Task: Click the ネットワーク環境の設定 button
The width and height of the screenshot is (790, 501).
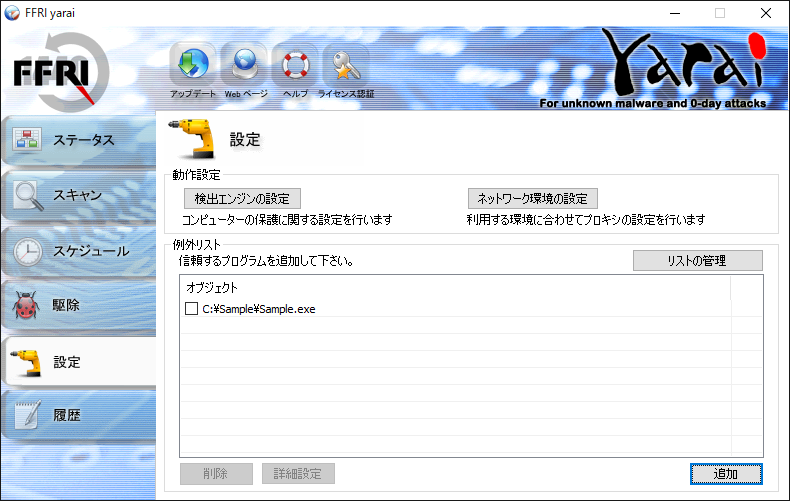Action: click(x=533, y=199)
